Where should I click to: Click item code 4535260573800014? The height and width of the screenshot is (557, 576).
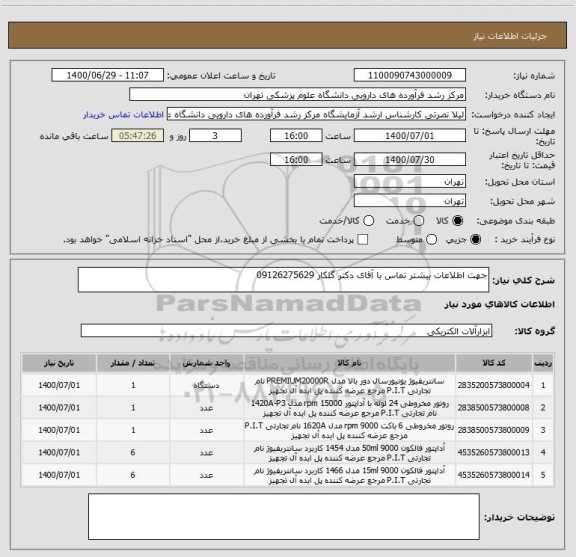tap(494, 475)
